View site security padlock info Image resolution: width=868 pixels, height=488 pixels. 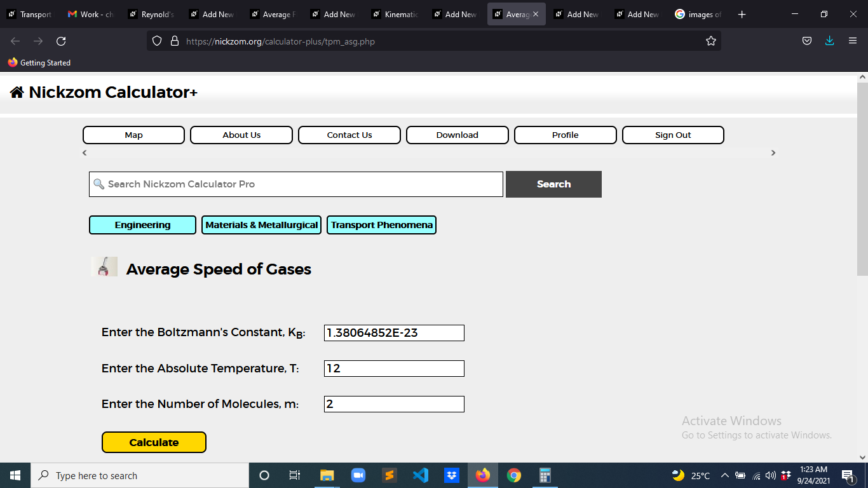175,41
